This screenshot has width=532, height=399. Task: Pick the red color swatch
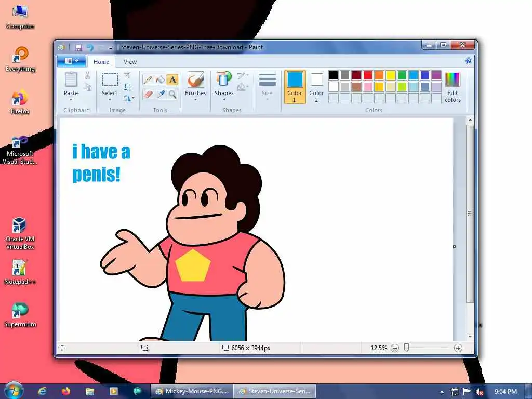click(x=367, y=75)
